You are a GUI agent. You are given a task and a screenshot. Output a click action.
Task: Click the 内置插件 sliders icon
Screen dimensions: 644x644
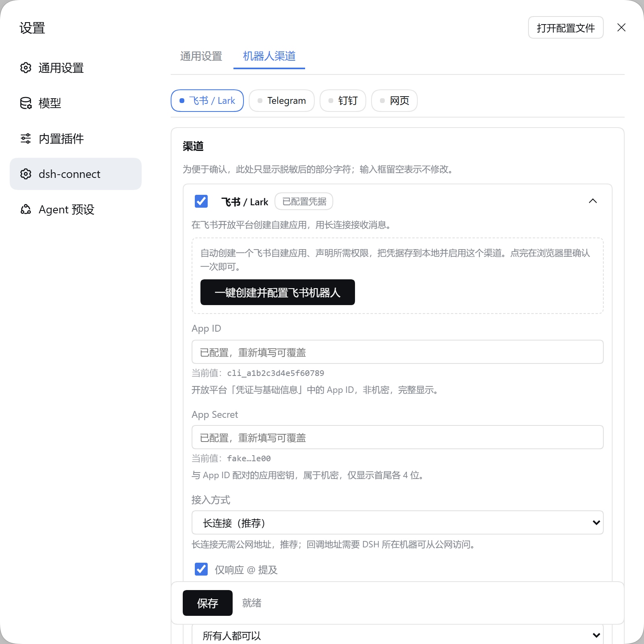pyautogui.click(x=26, y=138)
